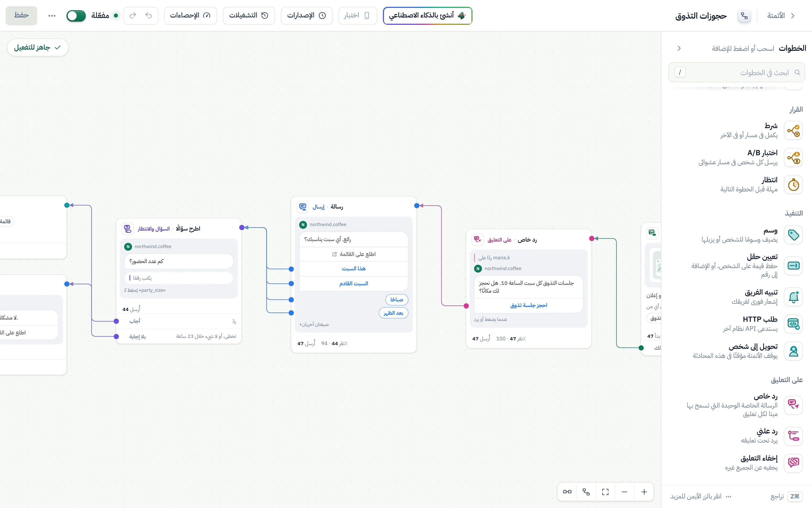Click the شرط (condition) step icon
Image resolution: width=812 pixels, height=508 pixels.
[x=793, y=131]
